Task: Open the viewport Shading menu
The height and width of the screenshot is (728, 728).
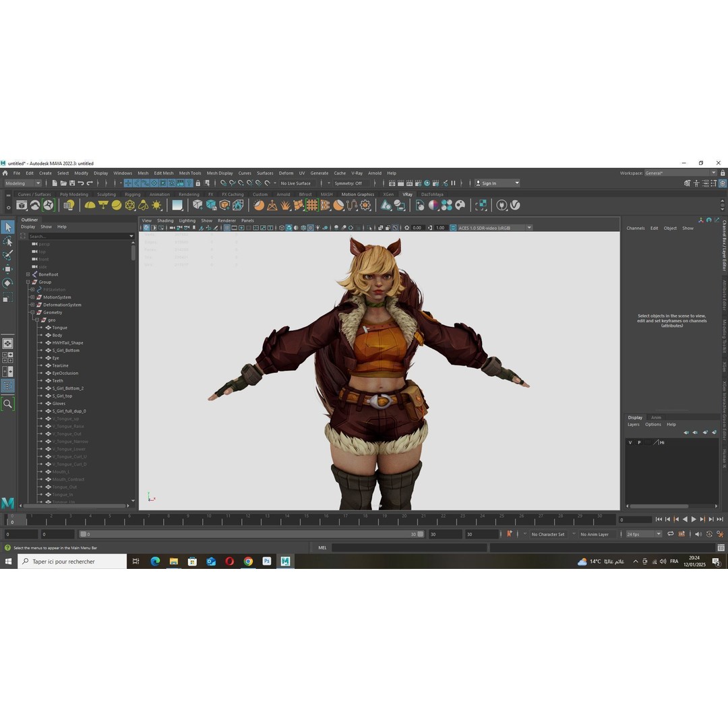Action: tap(165, 220)
